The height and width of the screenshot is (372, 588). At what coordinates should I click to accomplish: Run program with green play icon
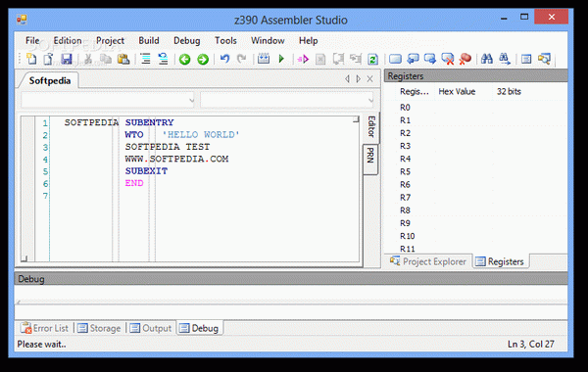pos(281,59)
